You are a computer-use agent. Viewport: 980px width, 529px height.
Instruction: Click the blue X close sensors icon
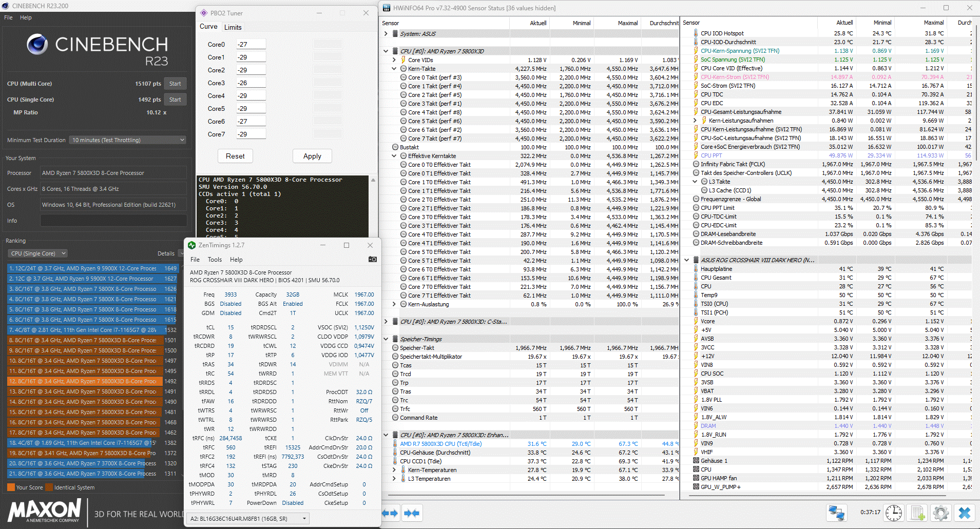(964, 513)
